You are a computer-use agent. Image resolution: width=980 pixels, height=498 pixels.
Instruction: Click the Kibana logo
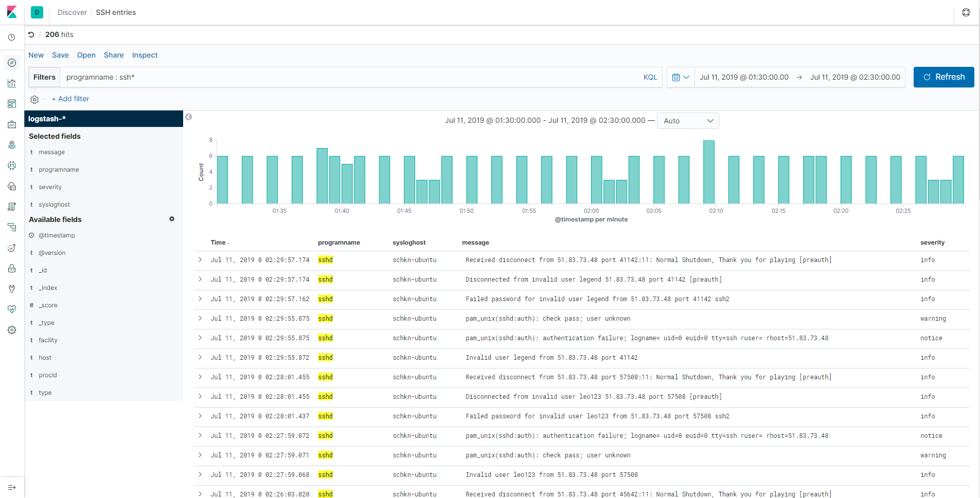[12, 12]
